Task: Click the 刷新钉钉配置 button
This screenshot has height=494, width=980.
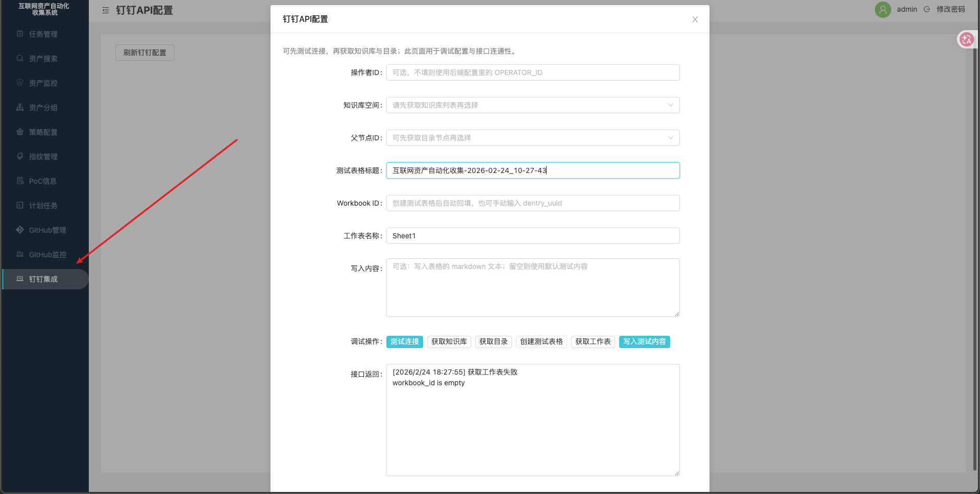Action: click(145, 53)
